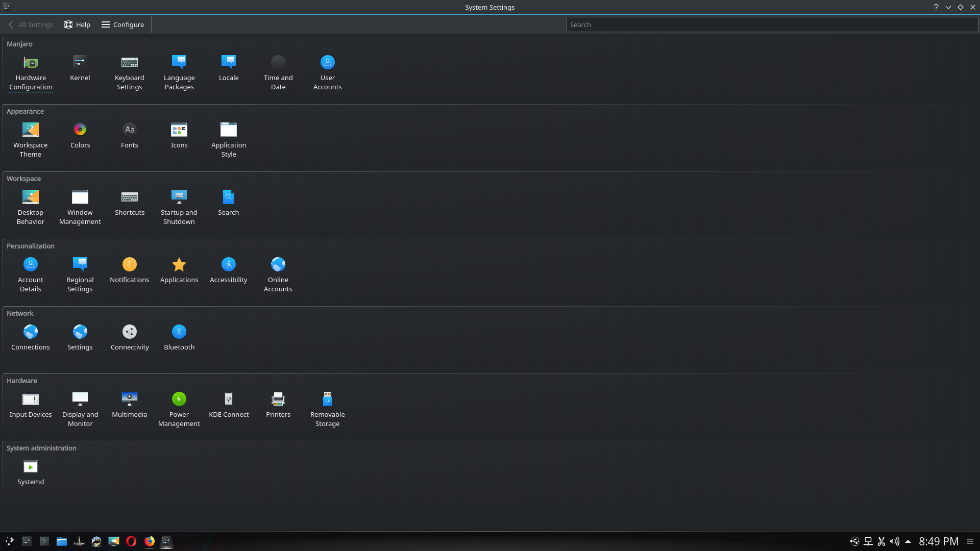Open the application launcher in taskbar
Screen dimensions: 980x551
pyautogui.click(x=10, y=541)
